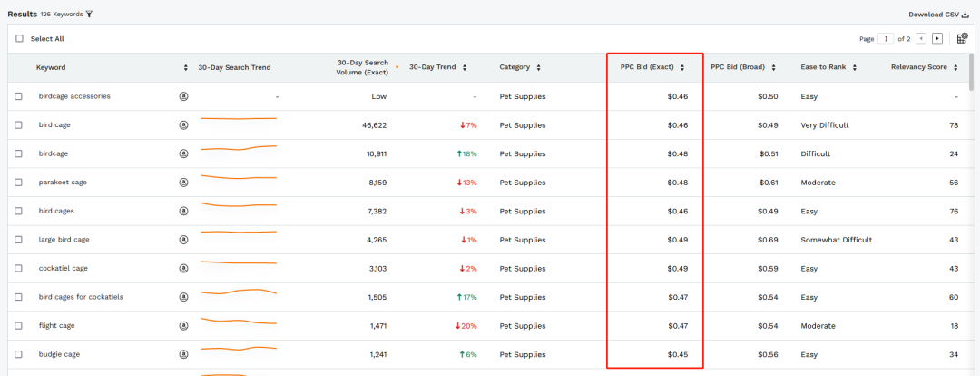This screenshot has height=376, width=980.
Task: Go to the previous results page arrow
Action: [921, 39]
